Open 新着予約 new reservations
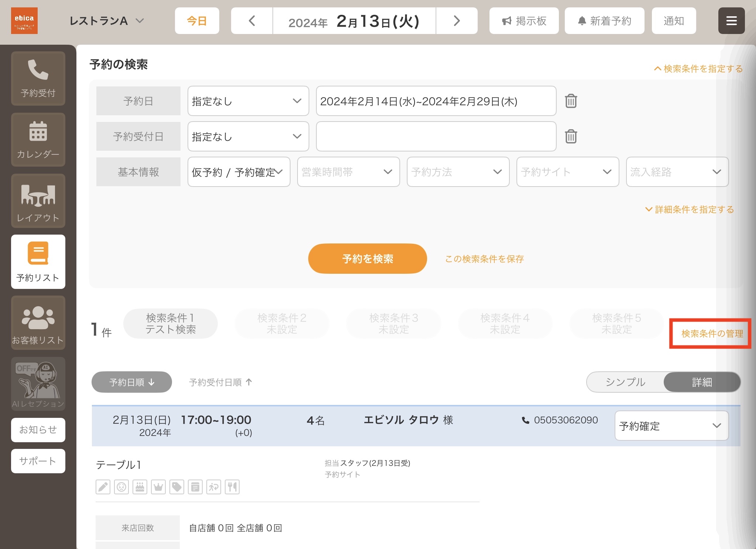The width and height of the screenshot is (756, 549). click(604, 21)
